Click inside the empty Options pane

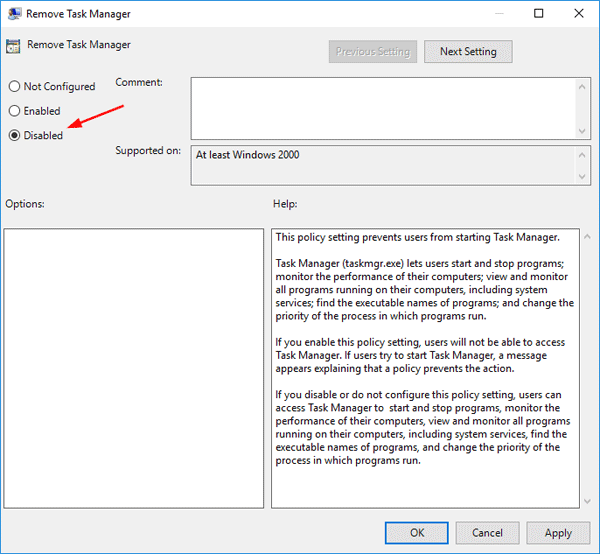(x=134, y=367)
